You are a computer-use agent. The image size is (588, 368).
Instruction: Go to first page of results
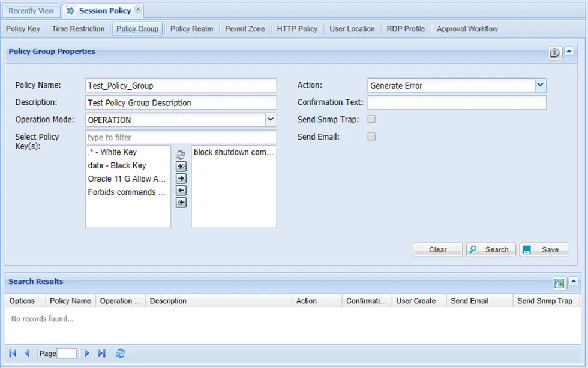click(13, 353)
